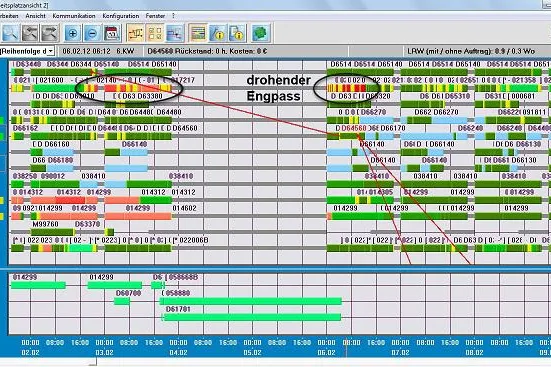The height and width of the screenshot is (367, 551).
Task: Click the 6.KW week indicator
Action: click(x=125, y=51)
